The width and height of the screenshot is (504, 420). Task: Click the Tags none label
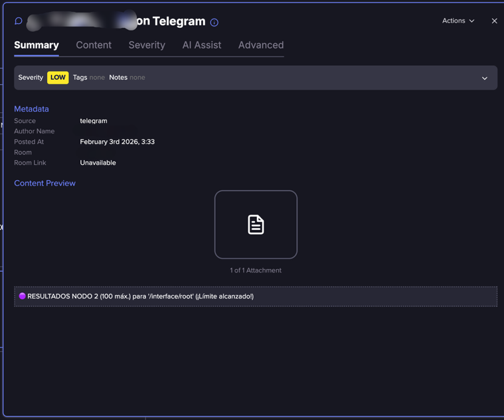[89, 78]
